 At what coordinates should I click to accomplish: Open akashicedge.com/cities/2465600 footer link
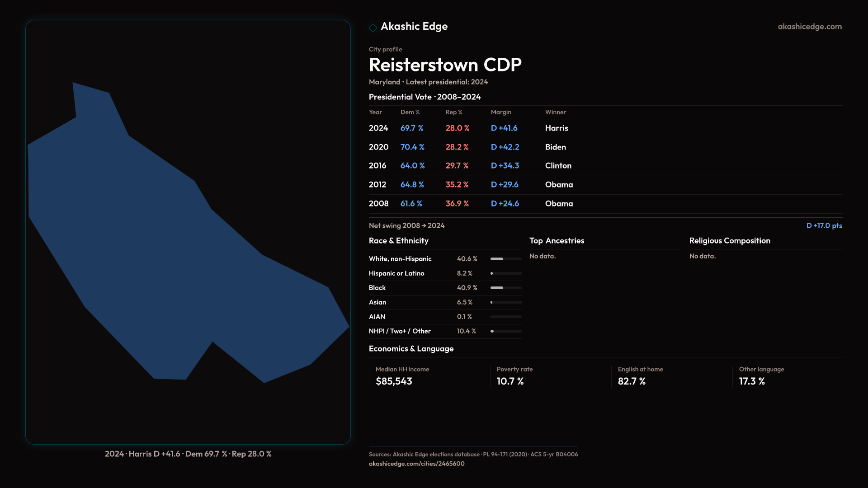[416, 464]
